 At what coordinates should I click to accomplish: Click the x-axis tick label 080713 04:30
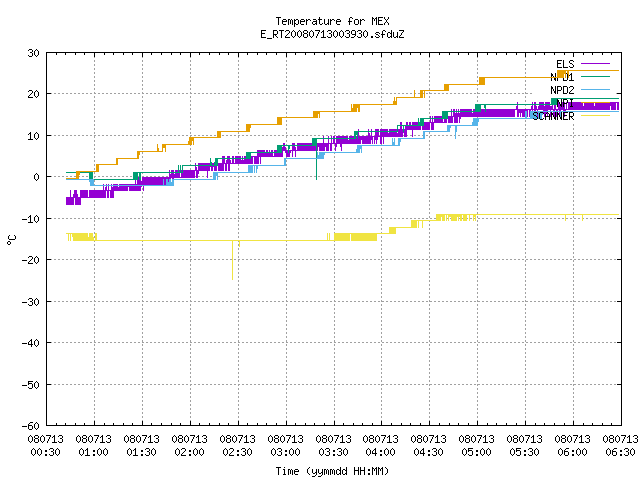(429, 446)
